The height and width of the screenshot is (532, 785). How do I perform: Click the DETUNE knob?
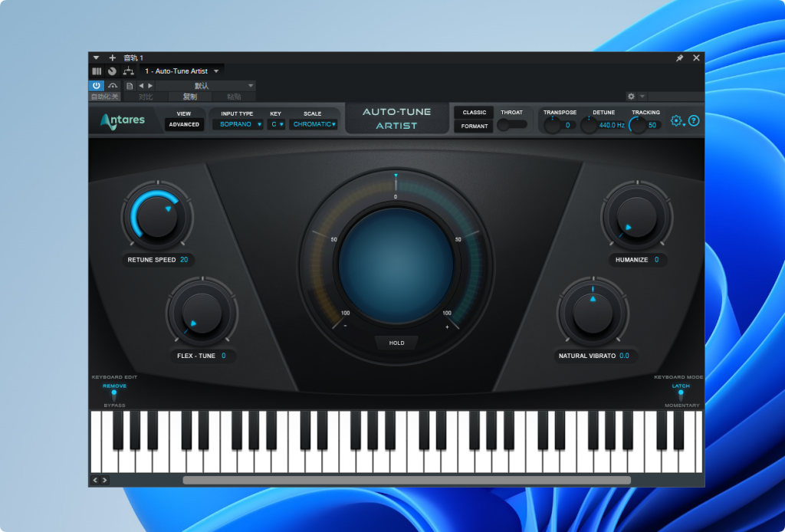pyautogui.click(x=589, y=125)
